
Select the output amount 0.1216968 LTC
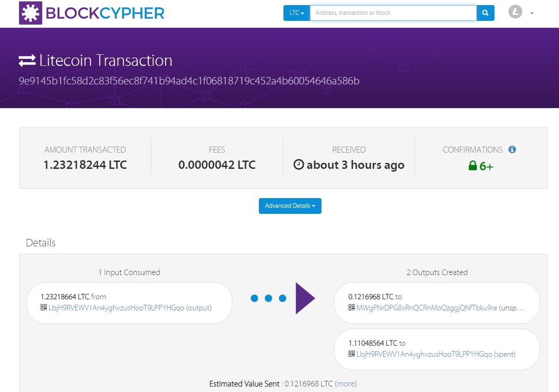tap(371, 296)
